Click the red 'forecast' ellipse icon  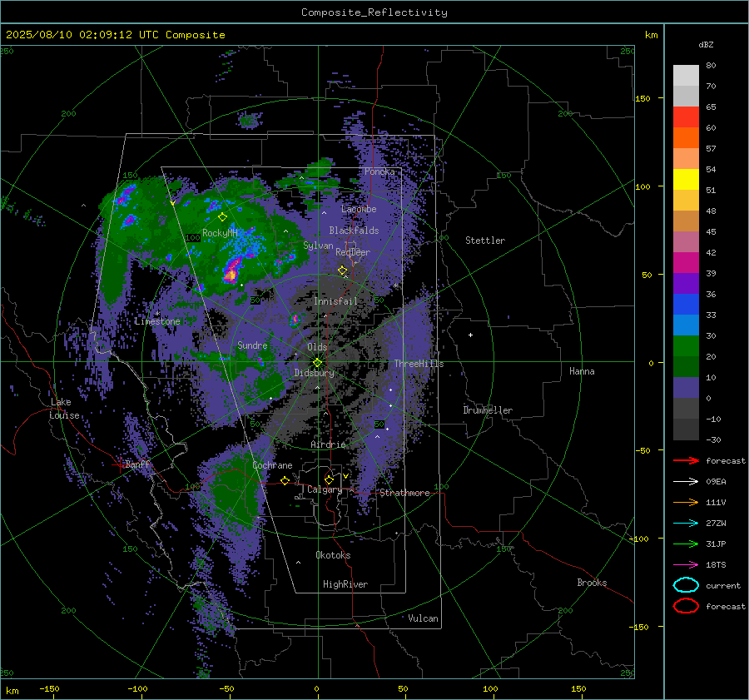pos(686,606)
